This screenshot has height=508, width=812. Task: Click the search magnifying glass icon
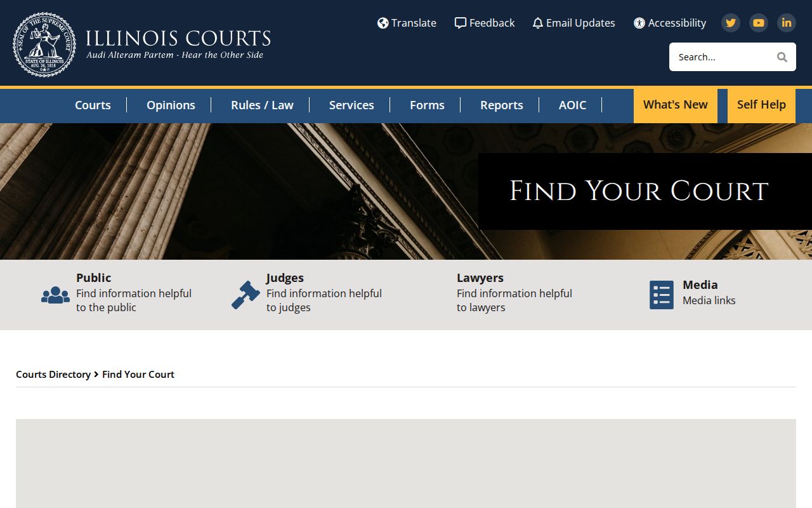click(782, 57)
